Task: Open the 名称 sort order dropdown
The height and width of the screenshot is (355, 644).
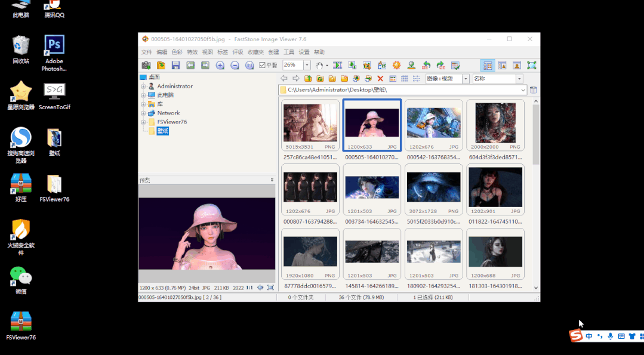Action: (519, 79)
